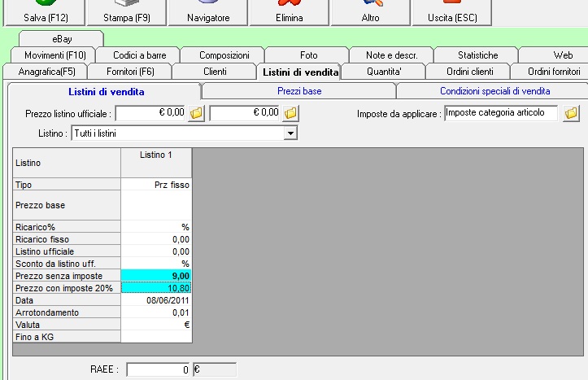Click the Imposte da applicare field
This screenshot has width=588, height=380.
(x=501, y=113)
